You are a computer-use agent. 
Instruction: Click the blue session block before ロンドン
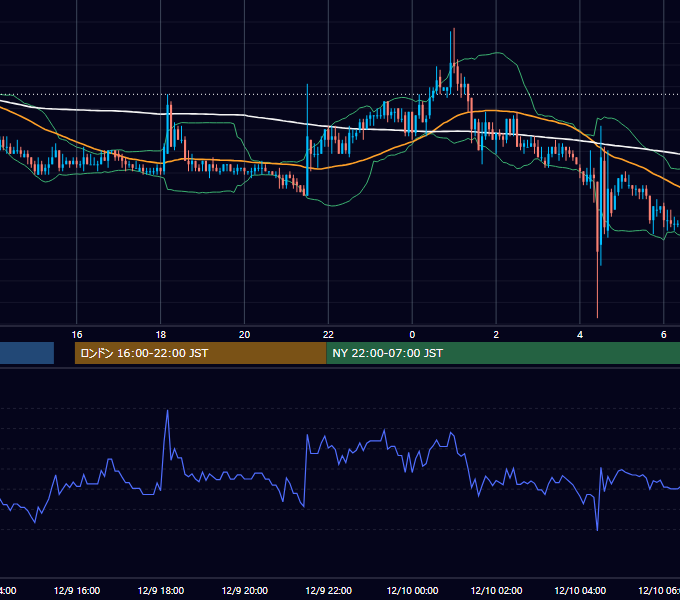(x=27, y=353)
